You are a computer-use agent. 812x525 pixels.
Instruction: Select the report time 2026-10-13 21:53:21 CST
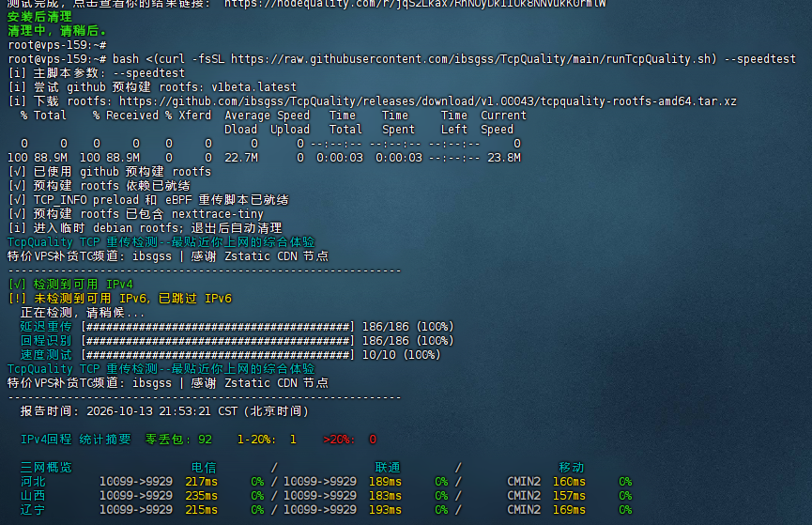coord(162,411)
